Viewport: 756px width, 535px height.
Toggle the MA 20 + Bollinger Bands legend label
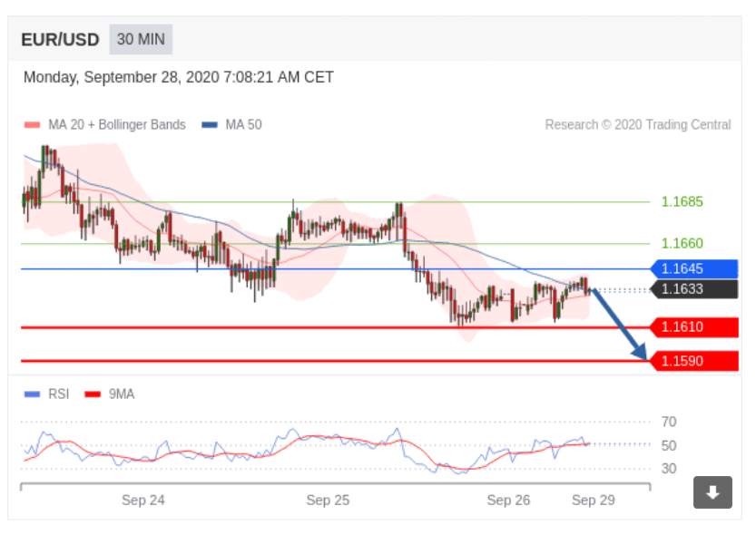(117, 125)
